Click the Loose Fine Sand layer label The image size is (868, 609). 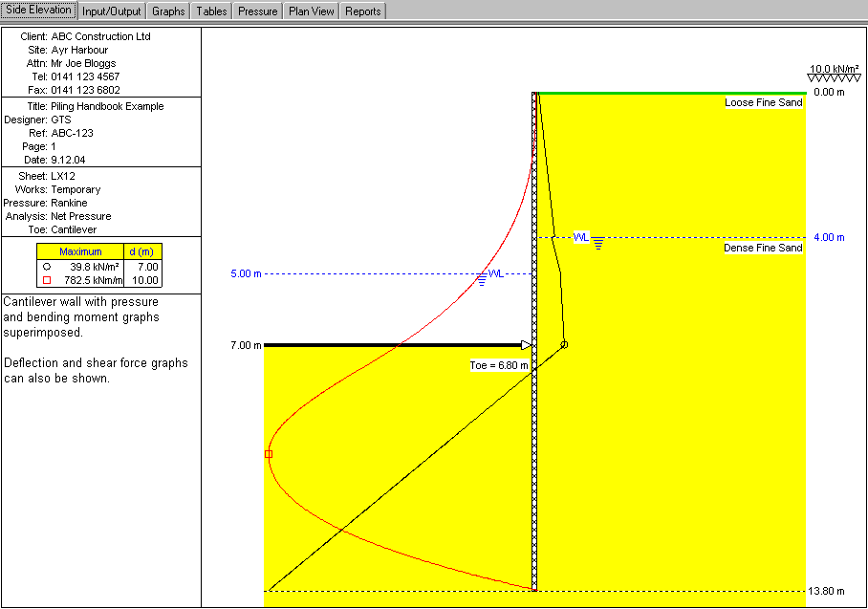click(763, 102)
